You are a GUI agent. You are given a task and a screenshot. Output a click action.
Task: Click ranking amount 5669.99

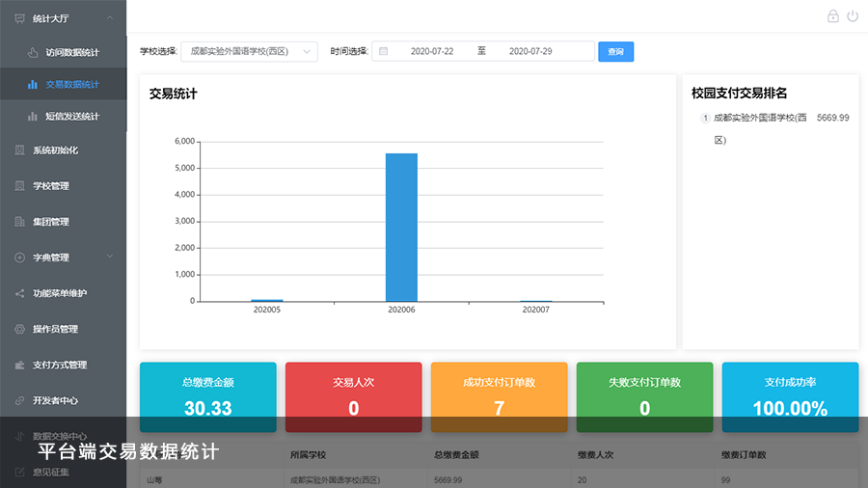pos(832,118)
